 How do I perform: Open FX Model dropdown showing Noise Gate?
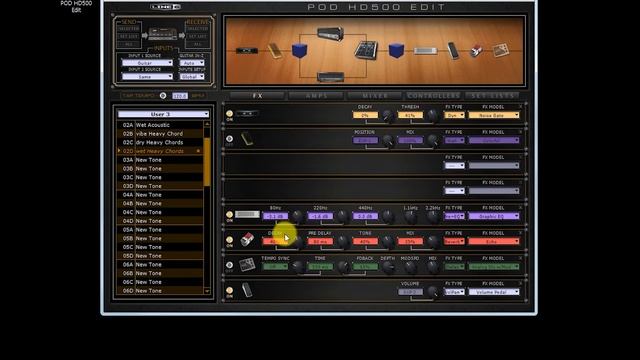point(494,116)
